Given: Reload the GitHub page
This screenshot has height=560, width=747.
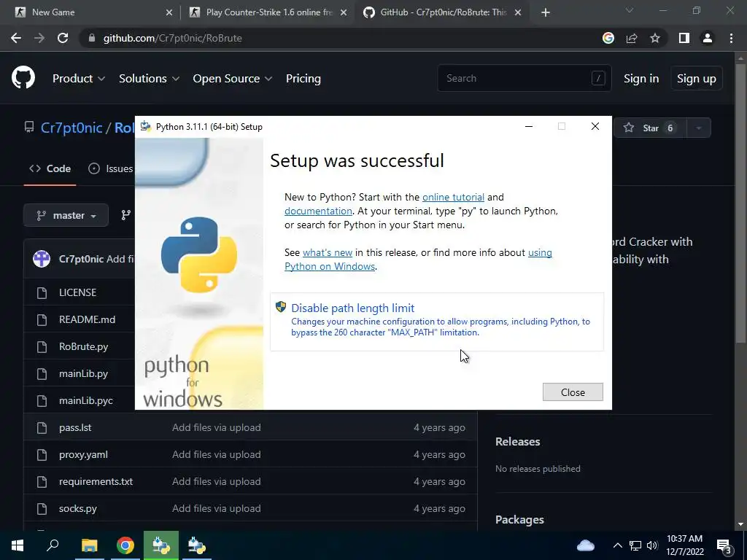Looking at the screenshot, I should tap(63, 38).
